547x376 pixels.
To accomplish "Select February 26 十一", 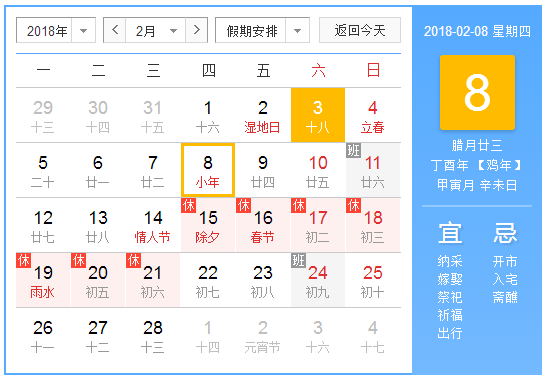I will coord(43,336).
